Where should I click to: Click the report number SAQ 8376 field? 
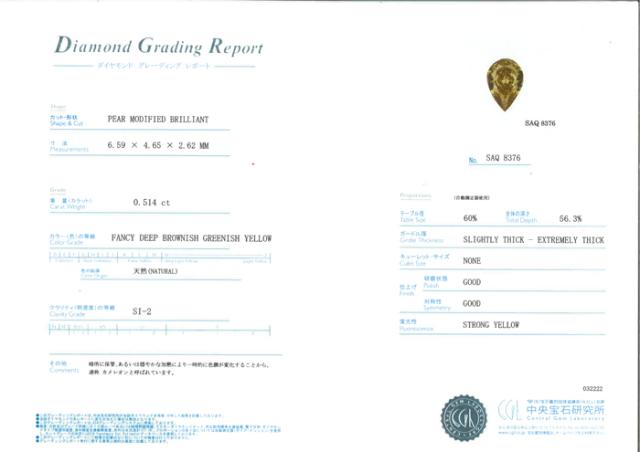click(x=505, y=158)
